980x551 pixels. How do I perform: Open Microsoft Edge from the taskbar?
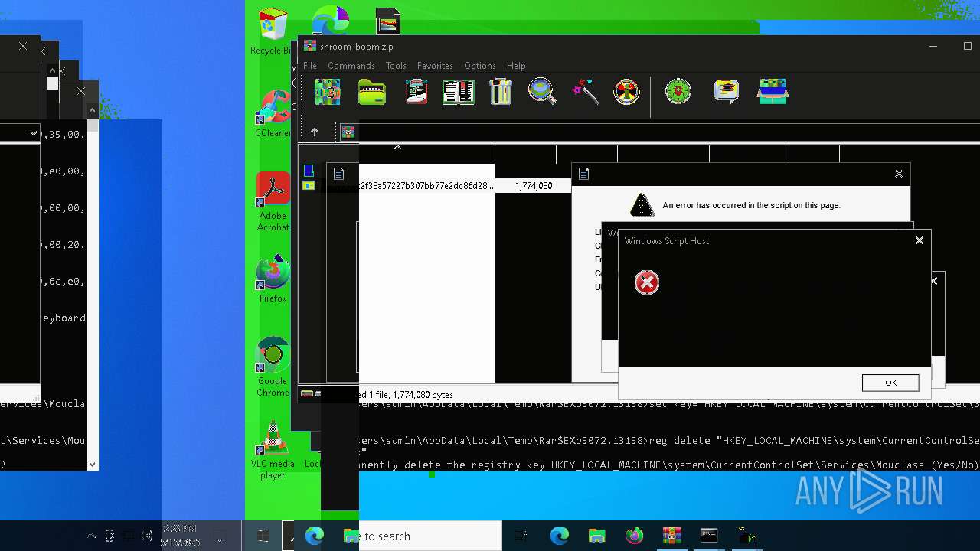pyautogui.click(x=560, y=536)
